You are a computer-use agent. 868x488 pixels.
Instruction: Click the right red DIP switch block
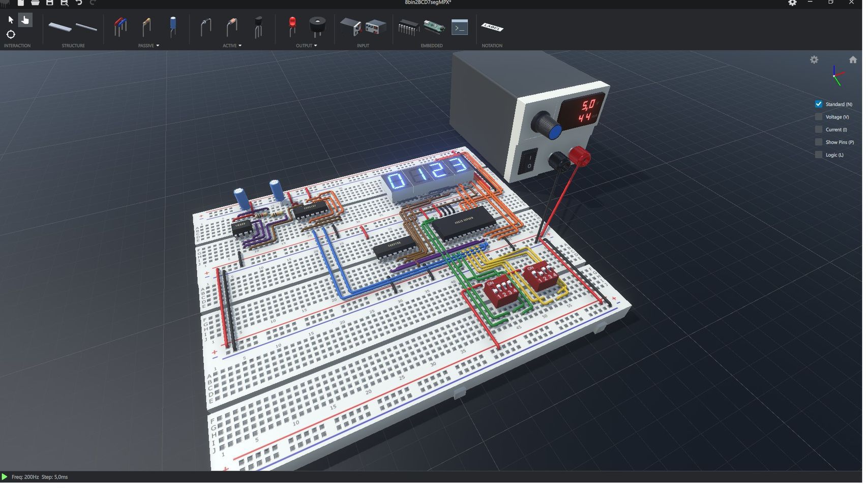pos(541,276)
